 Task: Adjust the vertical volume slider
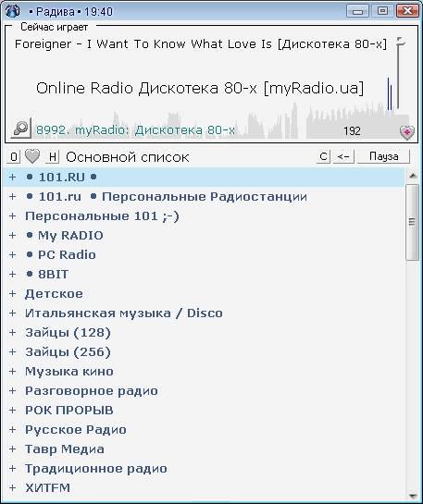click(399, 74)
